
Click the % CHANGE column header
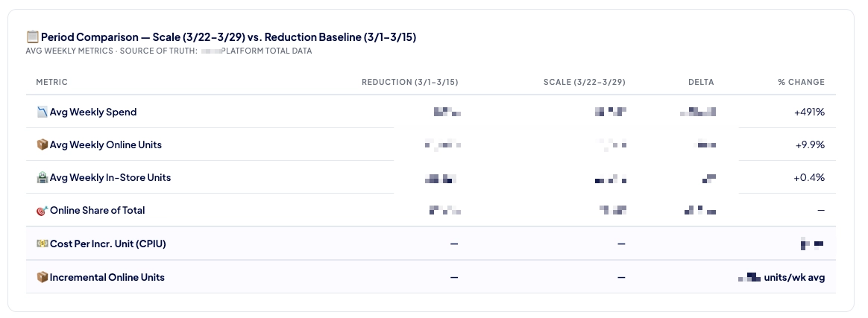pos(801,82)
